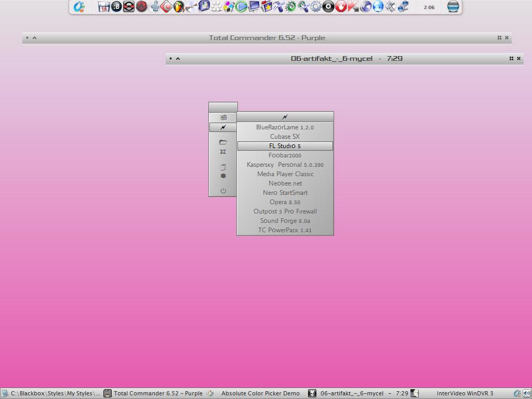Launch BlueRazorLame 1.2.0 from menu
This screenshot has width=532, height=399.
tap(285, 127)
